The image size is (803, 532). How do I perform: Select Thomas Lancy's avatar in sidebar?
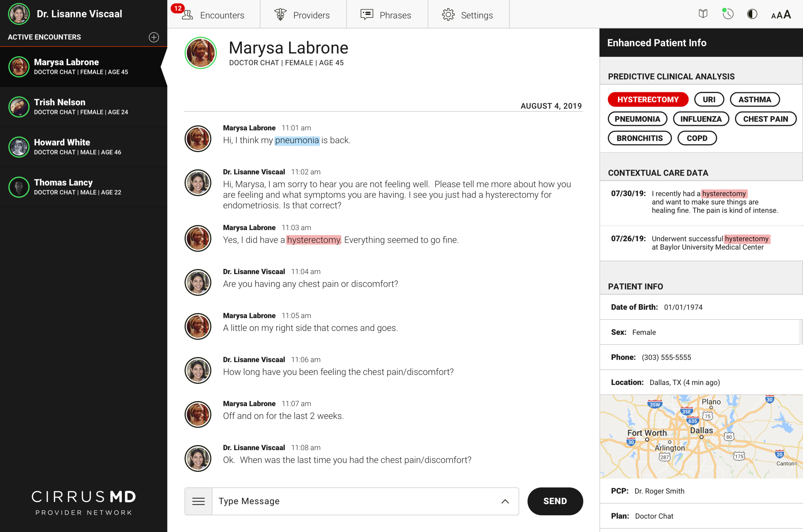[19, 187]
